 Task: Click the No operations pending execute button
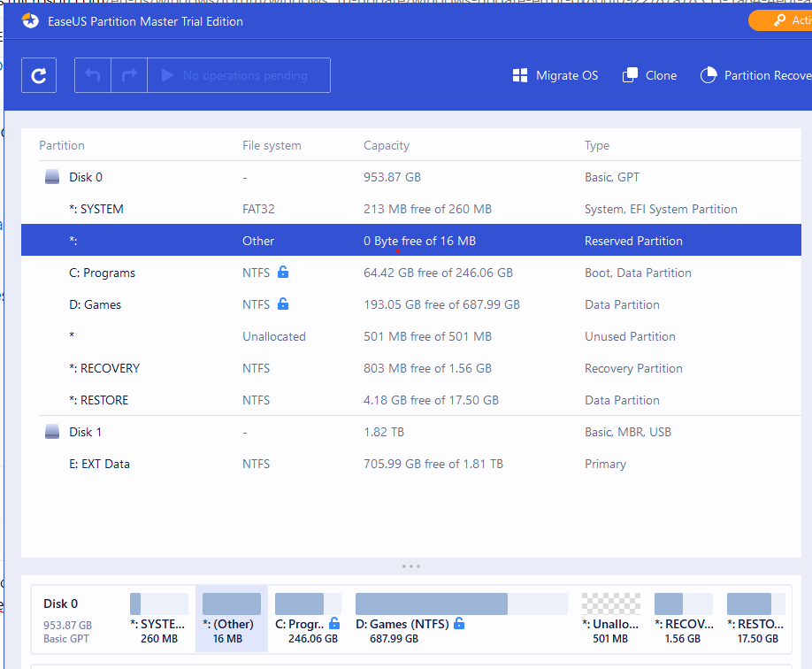239,75
